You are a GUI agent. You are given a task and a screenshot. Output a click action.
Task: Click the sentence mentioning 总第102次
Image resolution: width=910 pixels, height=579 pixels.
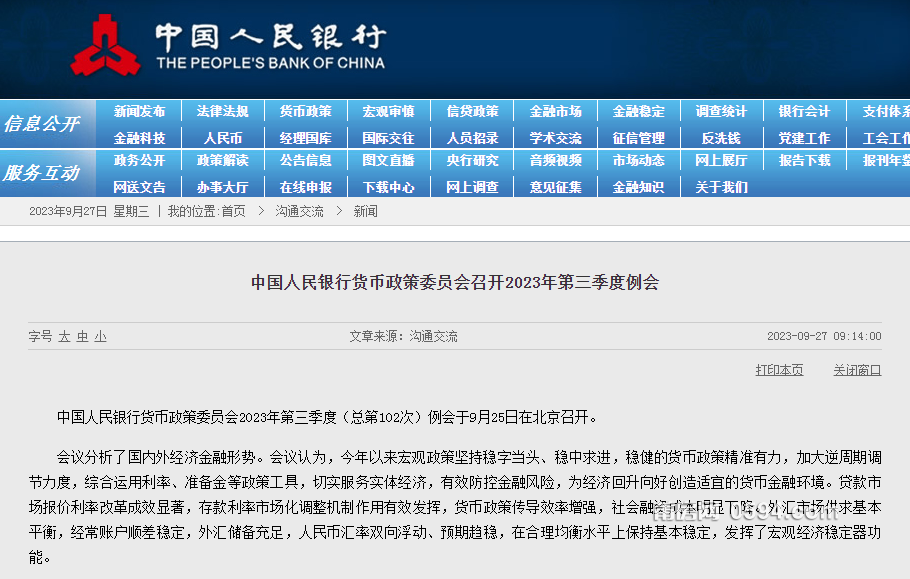point(327,417)
